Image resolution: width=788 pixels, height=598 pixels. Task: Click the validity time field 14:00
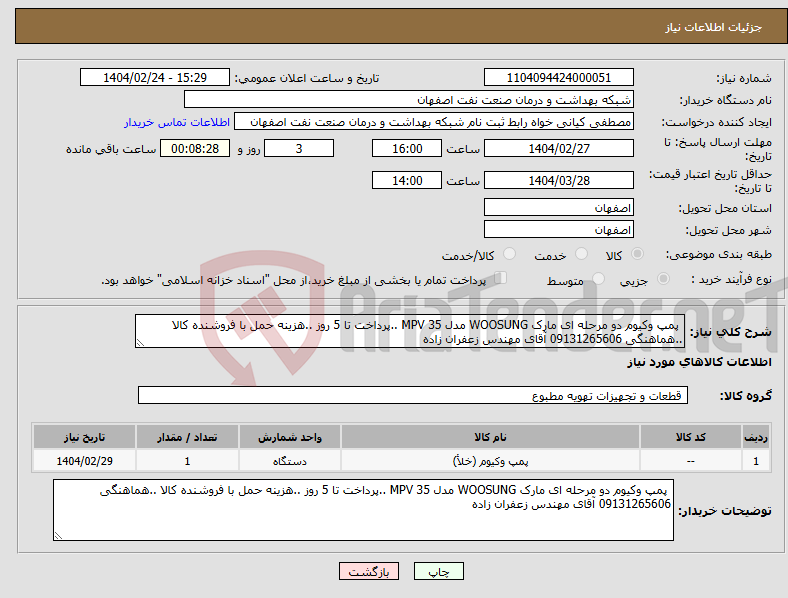407,180
